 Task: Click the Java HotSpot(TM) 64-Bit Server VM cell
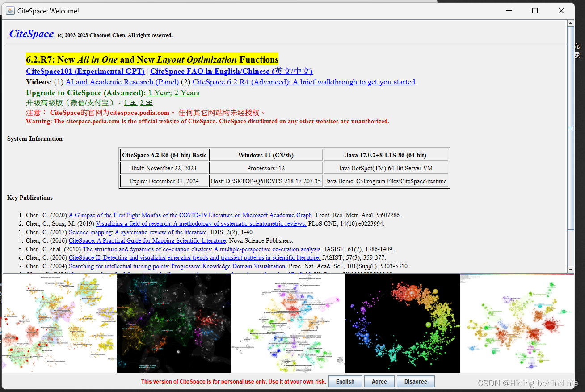tap(386, 168)
